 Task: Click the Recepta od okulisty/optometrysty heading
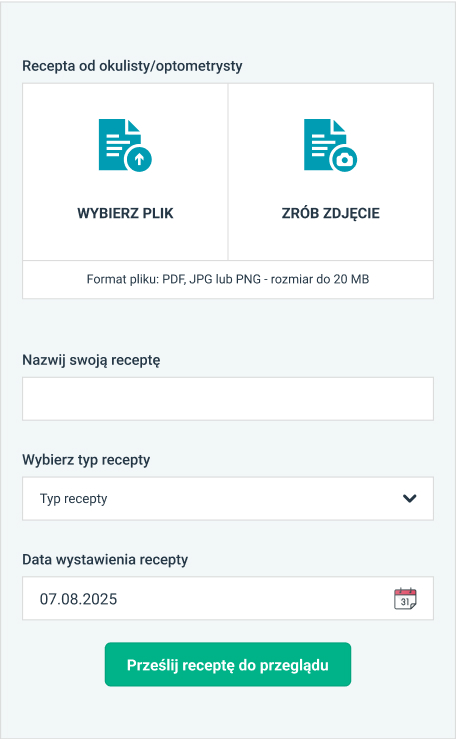pos(132,66)
